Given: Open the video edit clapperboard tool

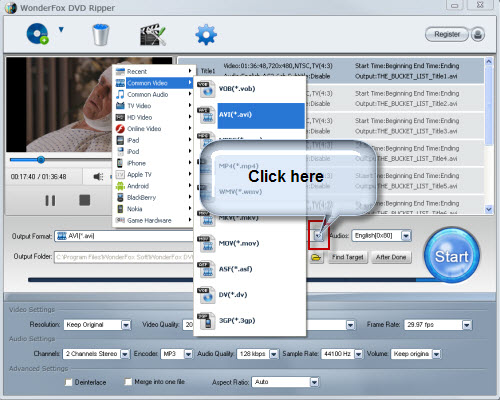Looking at the screenshot, I should point(152,34).
